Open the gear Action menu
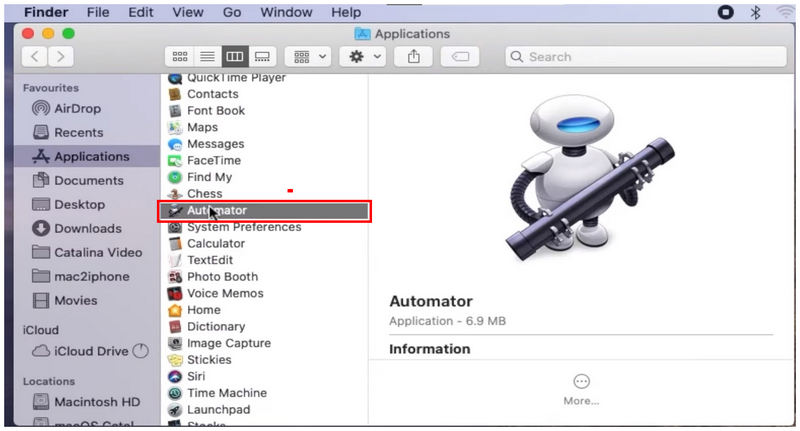 364,56
